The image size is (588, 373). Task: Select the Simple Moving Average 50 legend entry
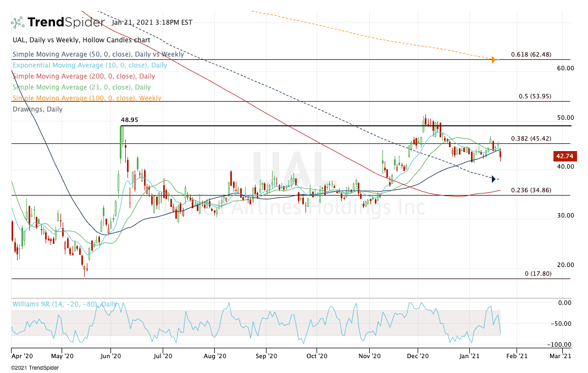(98, 54)
